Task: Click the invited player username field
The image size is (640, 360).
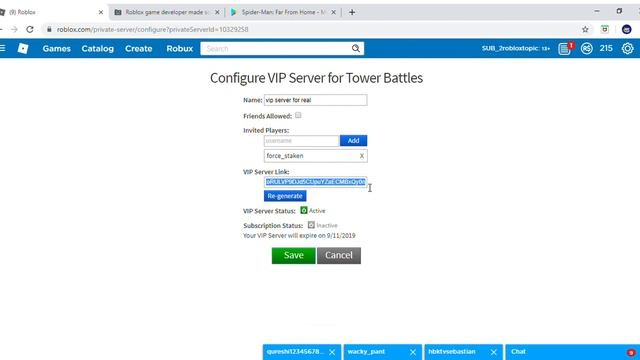Action: 301,140
